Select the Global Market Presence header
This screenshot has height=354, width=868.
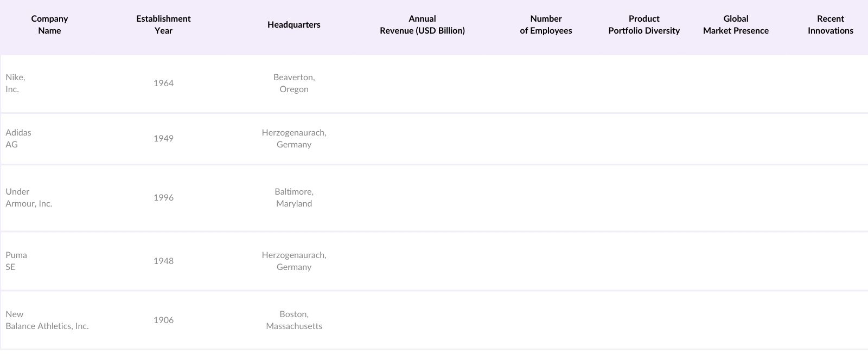[x=736, y=25]
